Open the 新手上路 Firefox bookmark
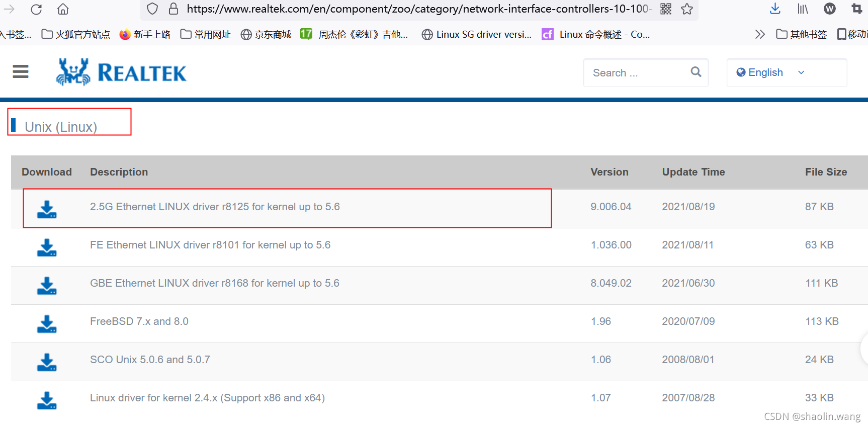This screenshot has height=427, width=868. [x=145, y=34]
